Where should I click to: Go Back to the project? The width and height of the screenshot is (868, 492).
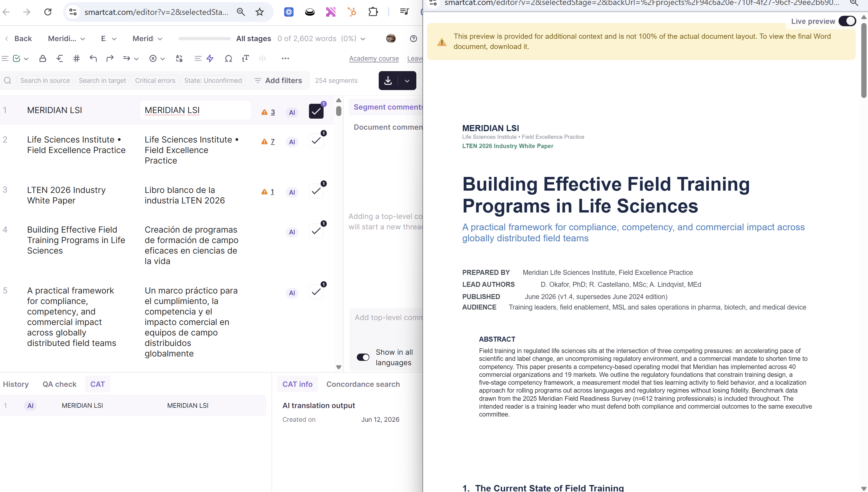pos(19,38)
